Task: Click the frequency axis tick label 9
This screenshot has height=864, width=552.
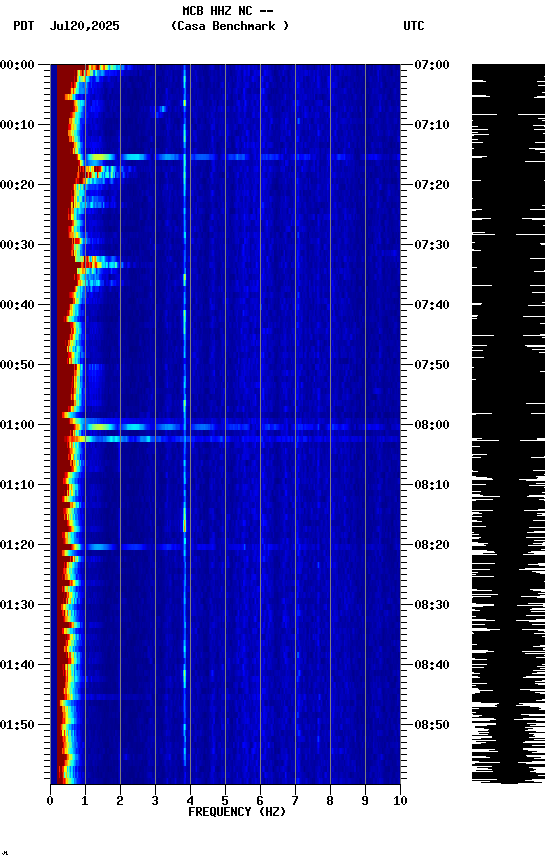Action: (365, 801)
